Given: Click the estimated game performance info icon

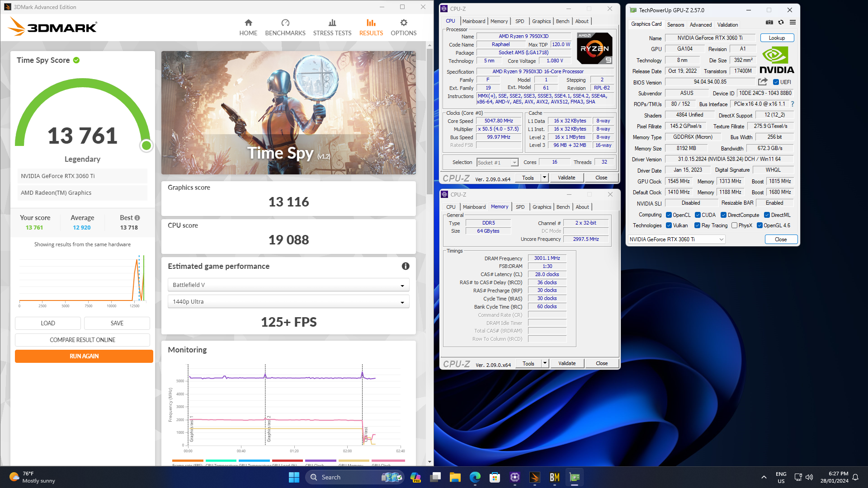Looking at the screenshot, I should (406, 266).
